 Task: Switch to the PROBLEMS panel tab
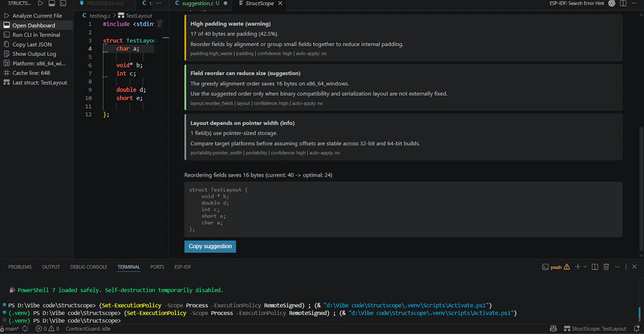[20, 267]
